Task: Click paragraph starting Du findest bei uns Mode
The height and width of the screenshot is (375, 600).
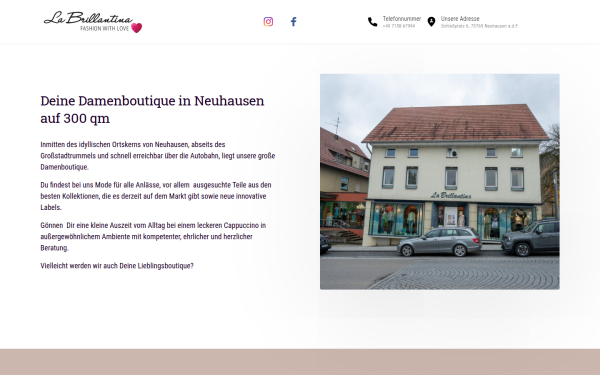Action: point(156,196)
